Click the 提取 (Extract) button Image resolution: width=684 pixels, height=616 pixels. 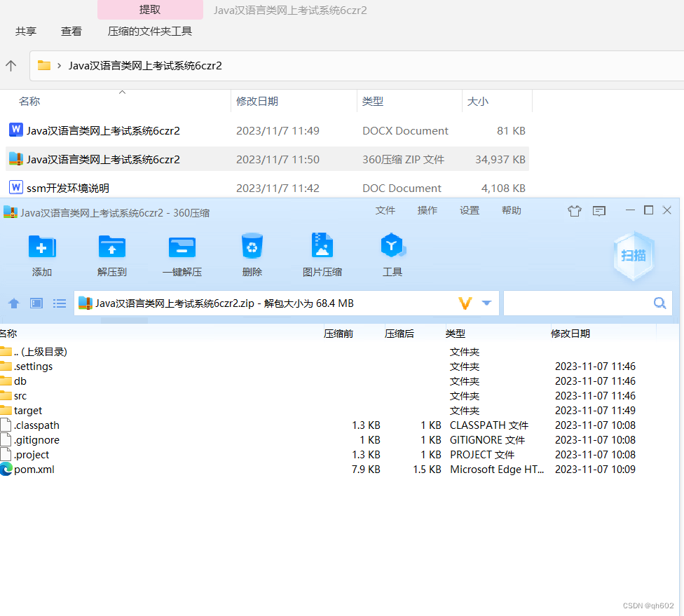(x=149, y=10)
